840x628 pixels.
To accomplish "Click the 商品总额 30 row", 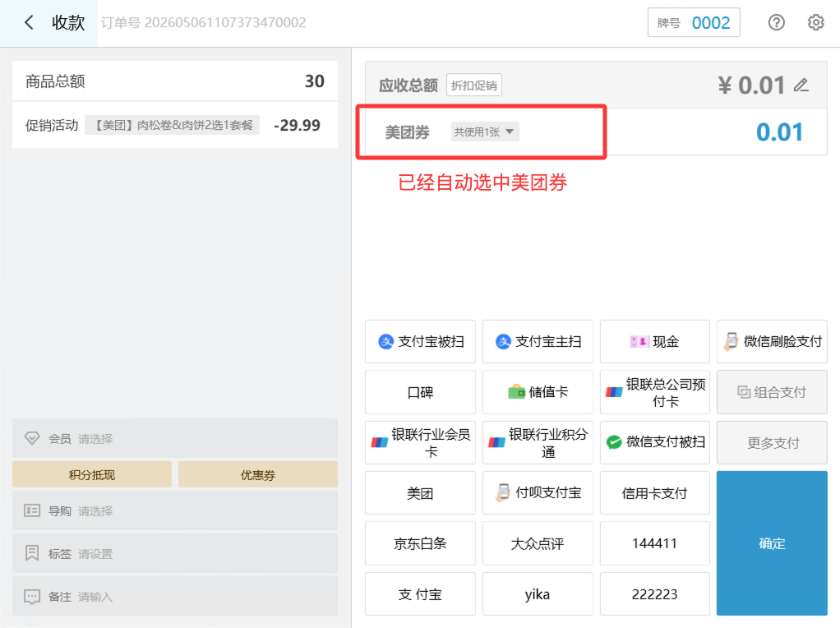I will pos(174,81).
